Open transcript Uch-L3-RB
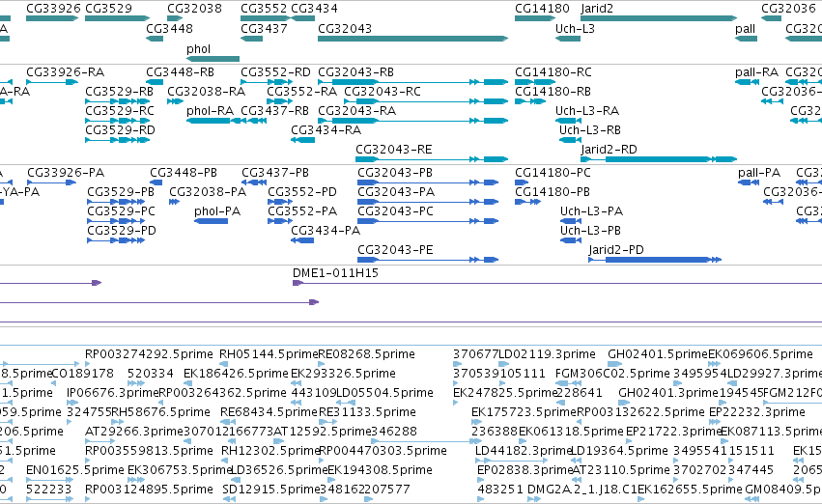The image size is (822, 504). [x=590, y=130]
